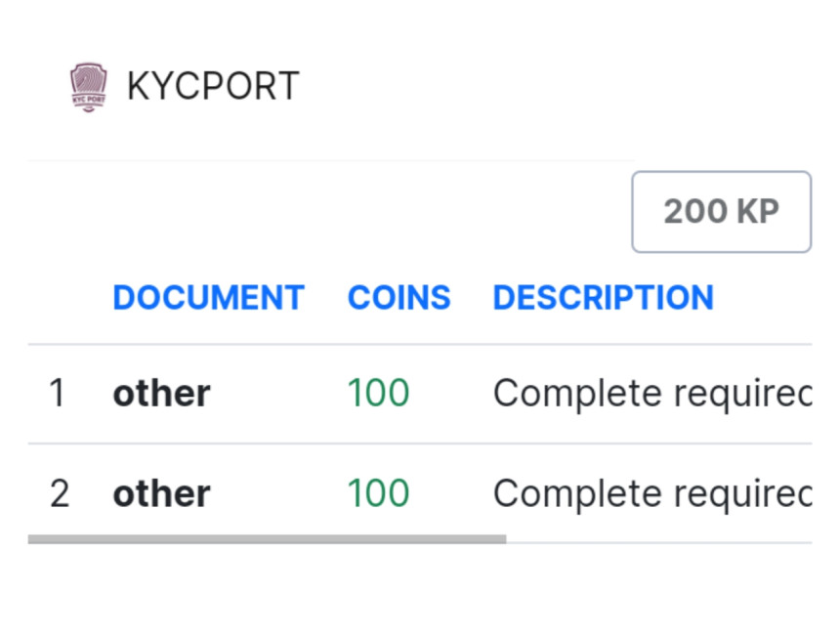Sort by the COINS column header
The width and height of the screenshot is (840, 635).
click(399, 297)
